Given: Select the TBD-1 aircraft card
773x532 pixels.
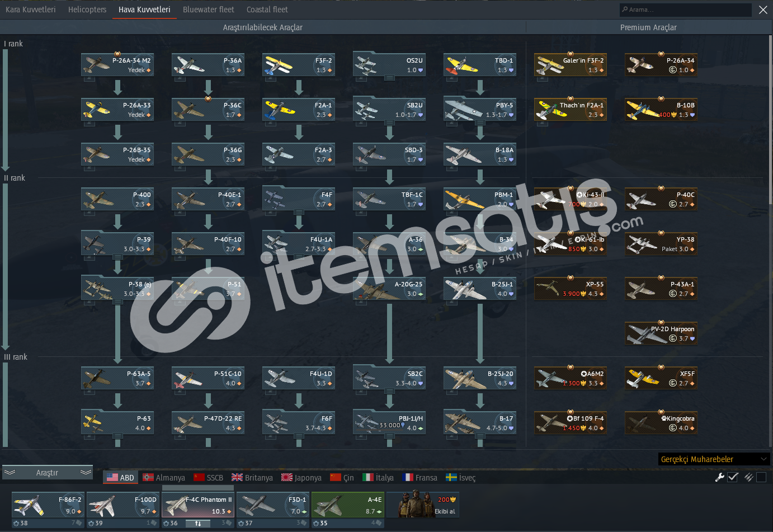Looking at the screenshot, I should pos(480,65).
